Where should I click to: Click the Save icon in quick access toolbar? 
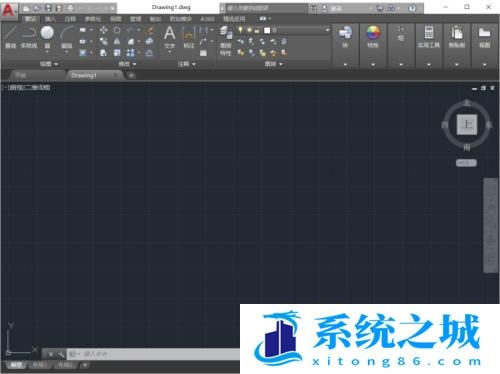coord(48,8)
